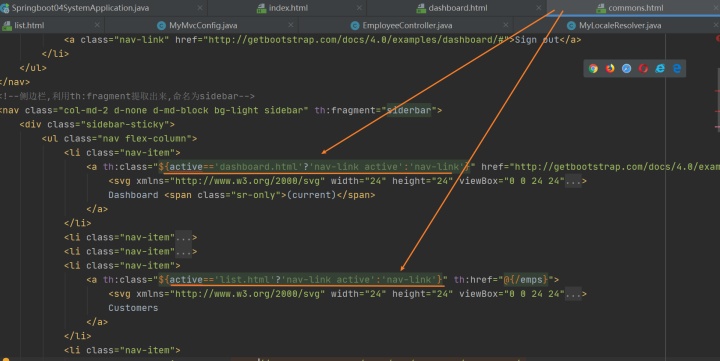Open page in Firefox browser icon

[x=610, y=68]
